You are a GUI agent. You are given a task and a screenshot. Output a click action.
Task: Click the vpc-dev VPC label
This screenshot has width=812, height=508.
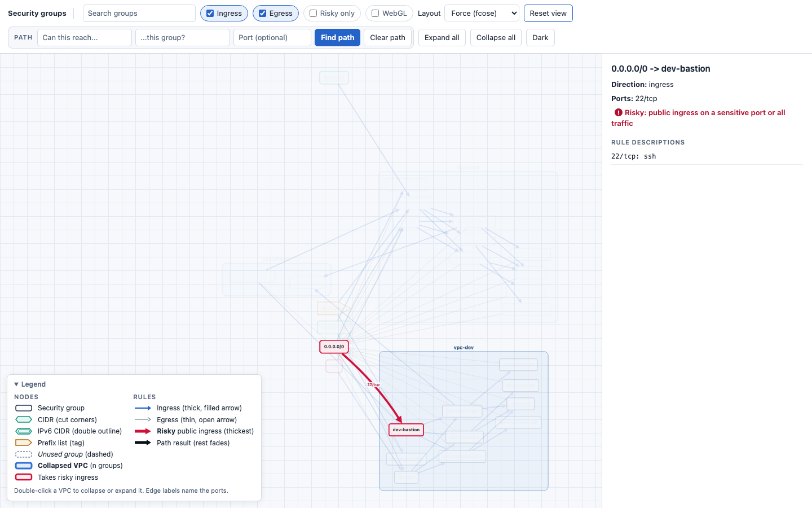point(464,348)
